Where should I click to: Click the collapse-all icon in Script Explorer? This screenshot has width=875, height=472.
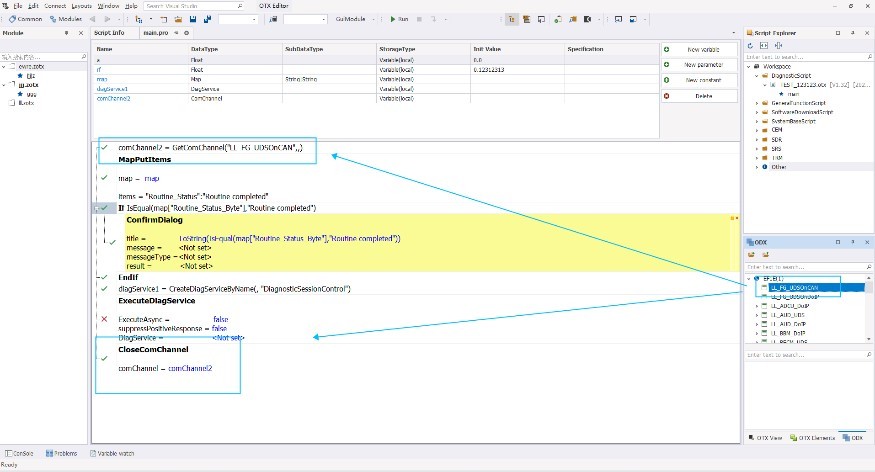coord(778,45)
